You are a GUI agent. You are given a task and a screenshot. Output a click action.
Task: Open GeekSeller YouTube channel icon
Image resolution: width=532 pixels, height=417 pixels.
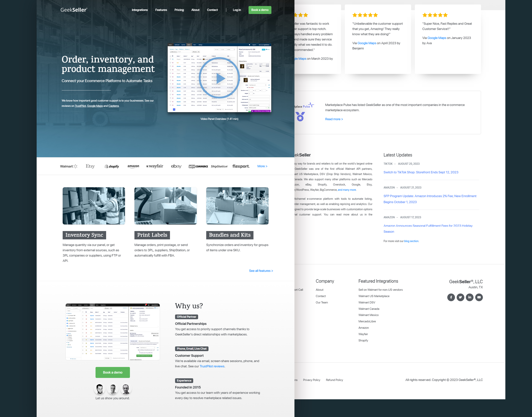479,297
